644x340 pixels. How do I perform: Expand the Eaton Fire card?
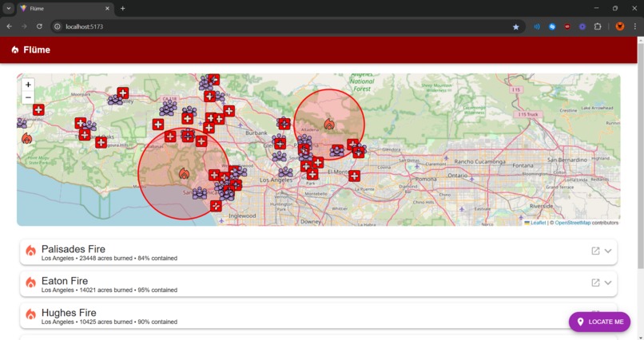608,283
